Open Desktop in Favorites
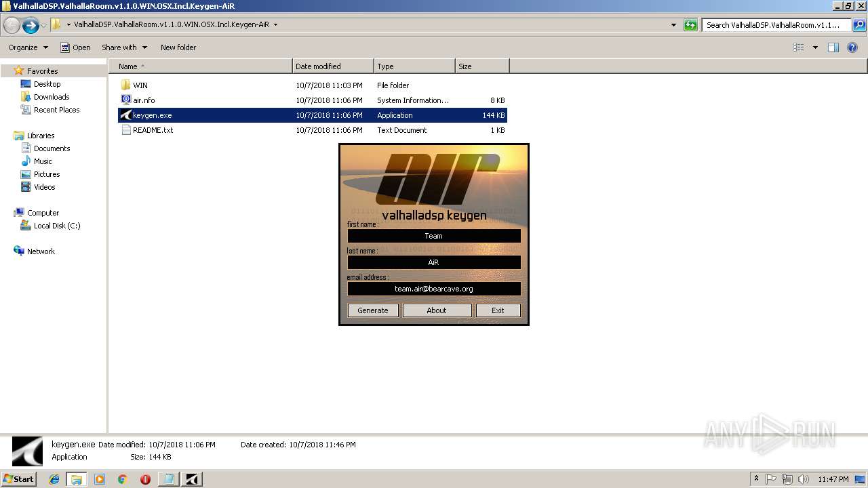 coord(47,84)
